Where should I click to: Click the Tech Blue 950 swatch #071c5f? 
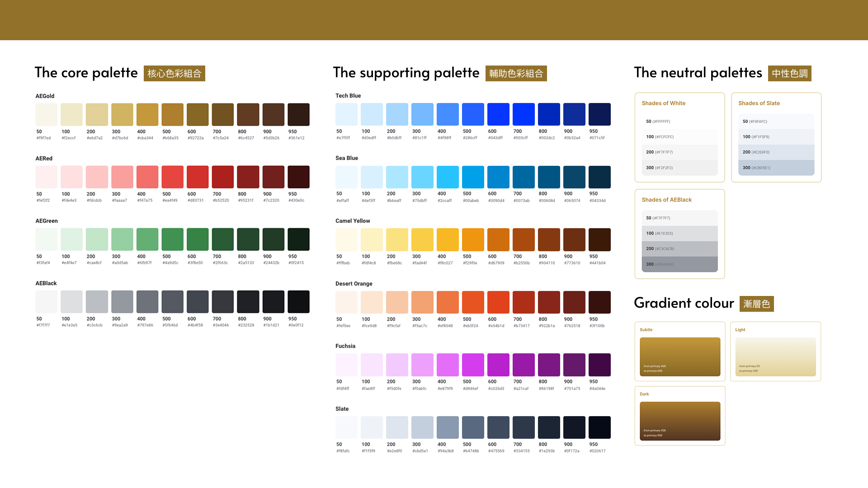click(x=599, y=114)
